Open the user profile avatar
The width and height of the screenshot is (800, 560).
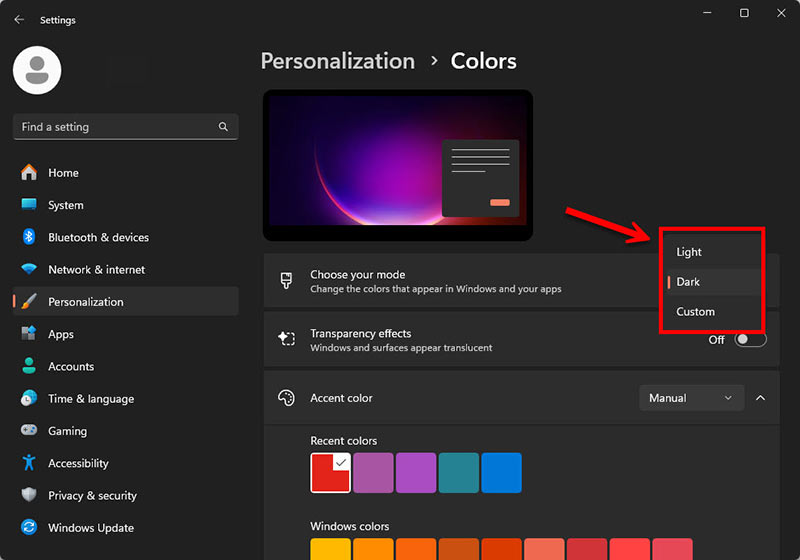click(37, 70)
